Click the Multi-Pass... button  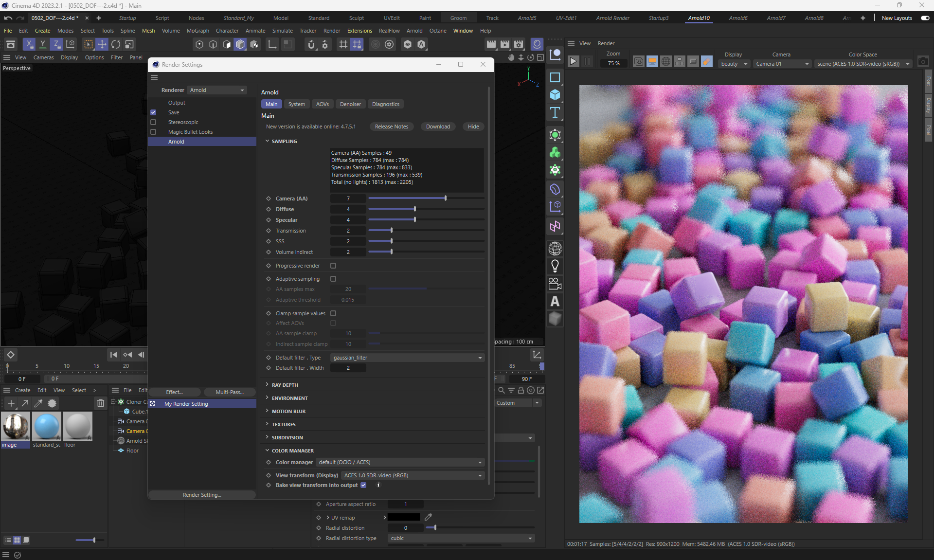pyautogui.click(x=229, y=392)
